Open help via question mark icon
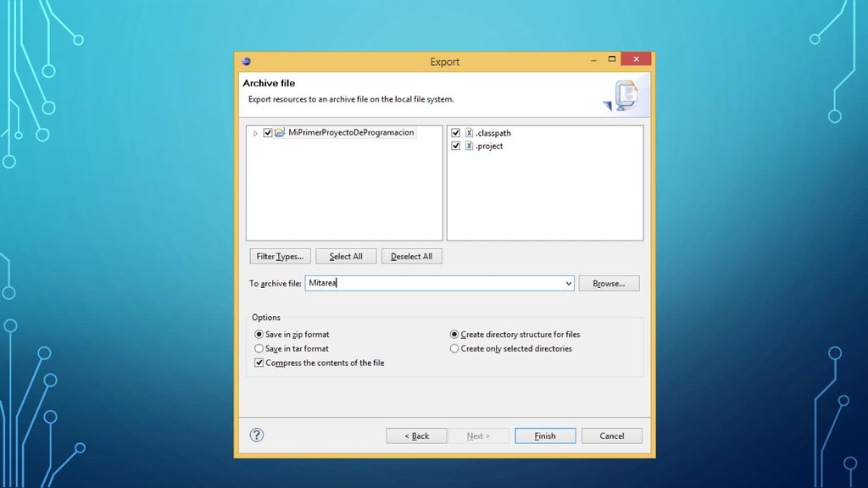The width and height of the screenshot is (868, 488). pyautogui.click(x=256, y=435)
